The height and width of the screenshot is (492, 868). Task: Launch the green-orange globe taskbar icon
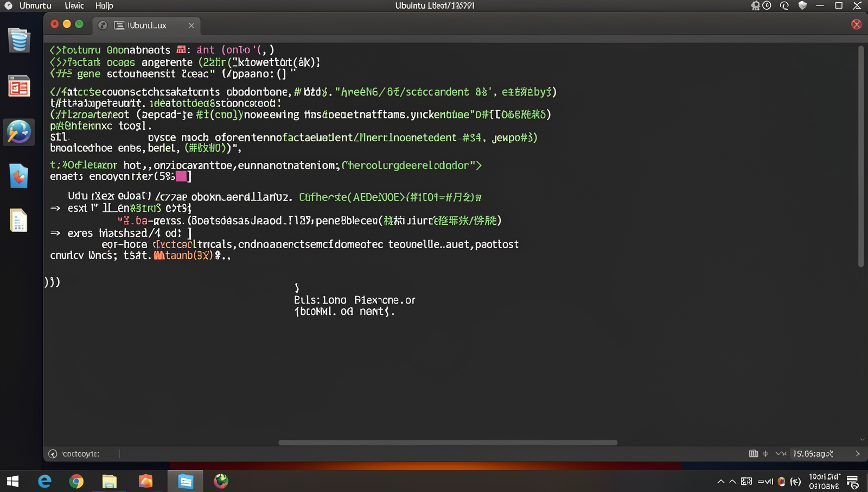[x=221, y=481]
